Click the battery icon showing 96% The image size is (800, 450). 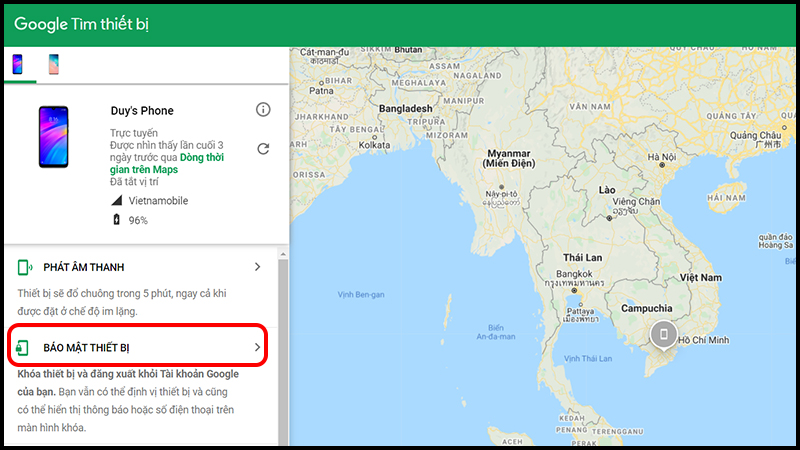(x=116, y=220)
